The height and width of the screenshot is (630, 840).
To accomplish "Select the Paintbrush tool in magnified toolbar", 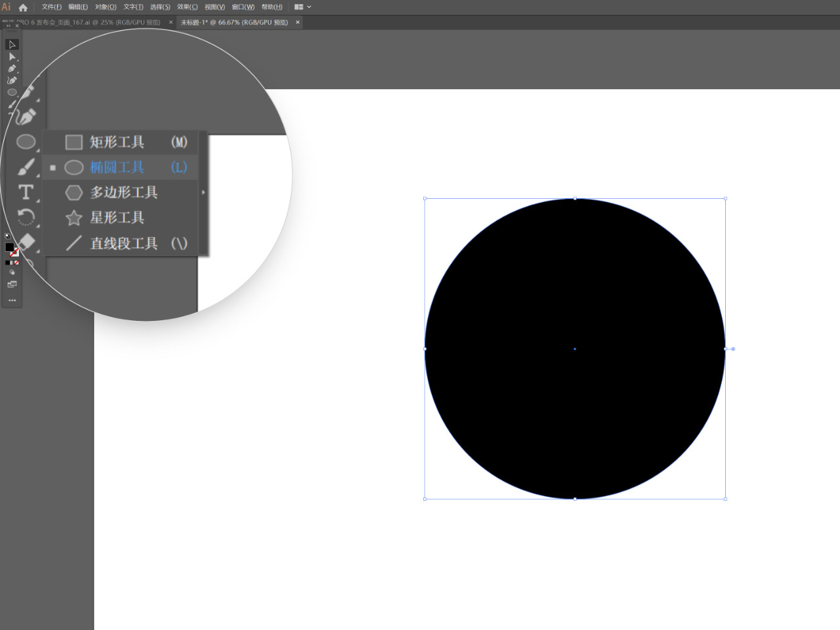I will point(26,167).
